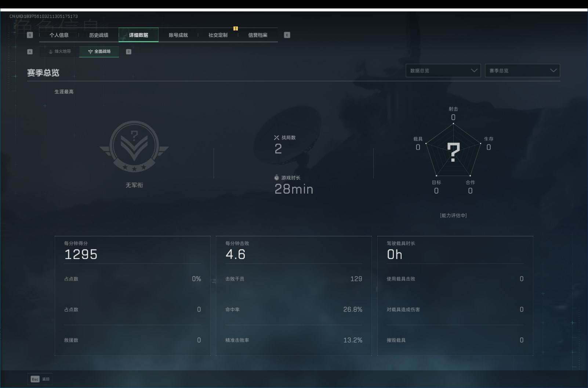Switch to the 历史战绩 tab
Image resolution: width=588 pixels, height=388 pixels.
[x=99, y=35]
